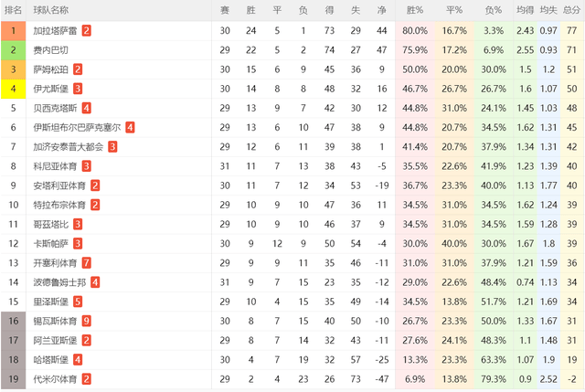Screen dimensions: 585x392
Task: Sort by the 均得 column header
Action: (525, 10)
